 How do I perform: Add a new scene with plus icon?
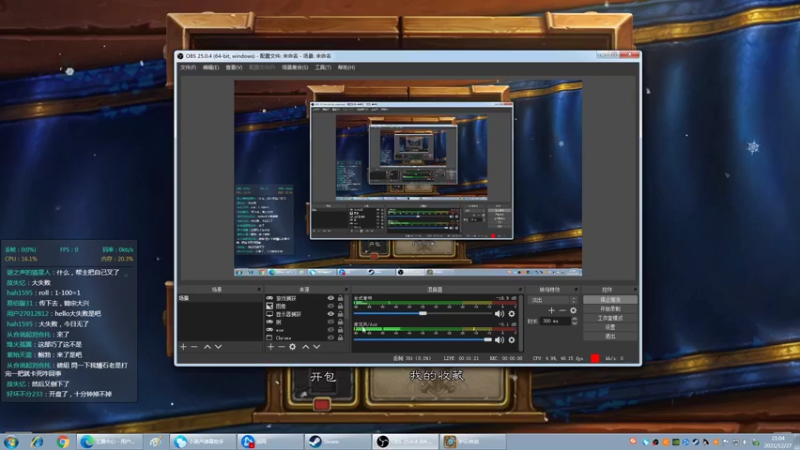(x=183, y=347)
